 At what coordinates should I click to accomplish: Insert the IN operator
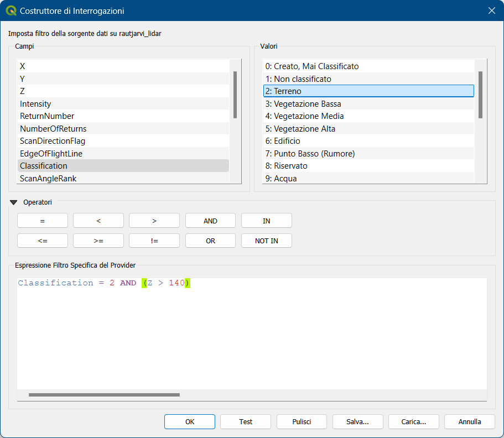(267, 221)
